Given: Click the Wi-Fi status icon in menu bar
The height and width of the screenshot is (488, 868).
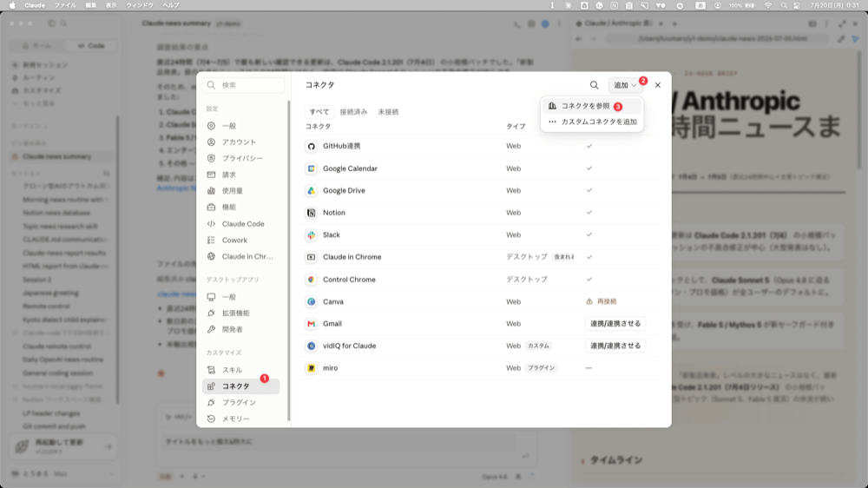Looking at the screenshot, I should click(768, 5).
